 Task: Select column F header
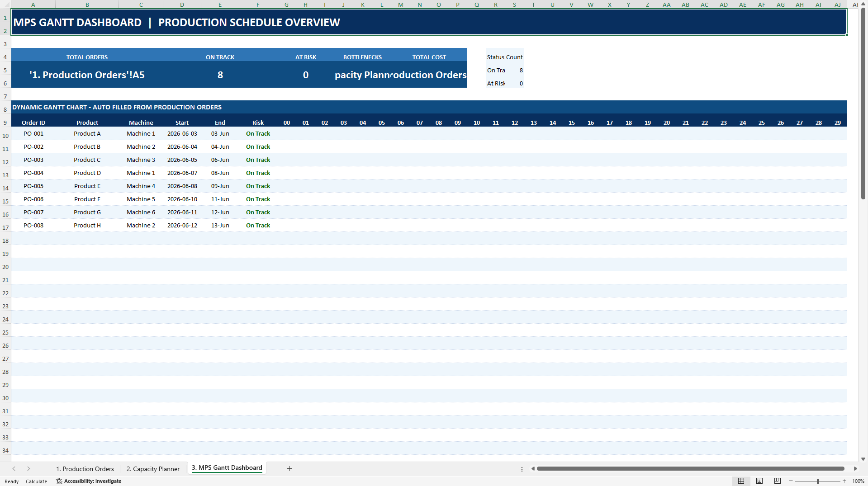point(258,5)
